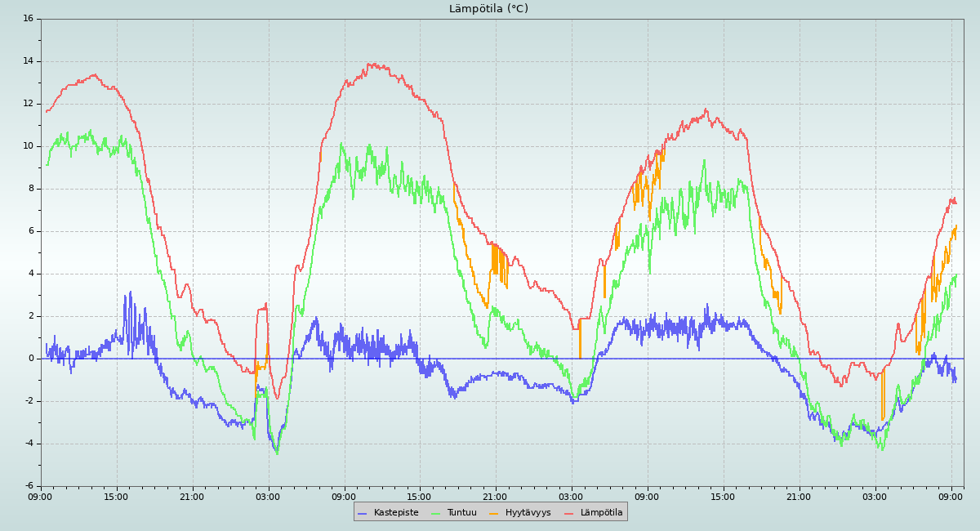Click the leftmost 09:00 x-axis label

[41, 496]
